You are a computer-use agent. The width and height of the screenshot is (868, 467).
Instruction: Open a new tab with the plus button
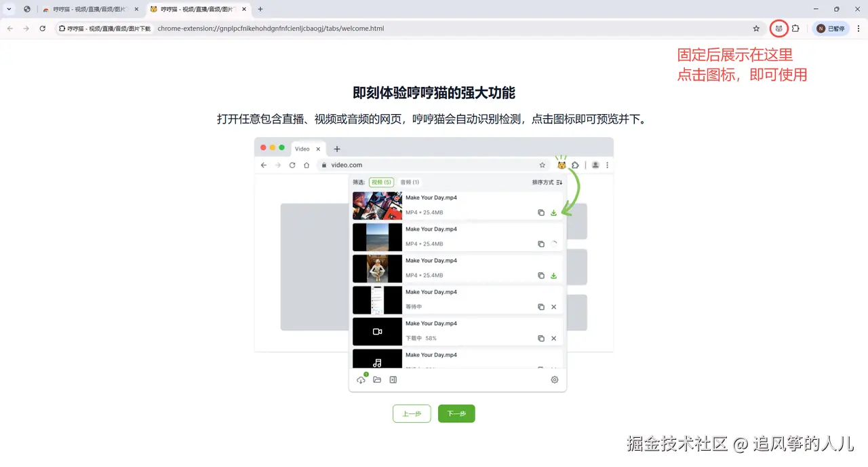pyautogui.click(x=260, y=9)
